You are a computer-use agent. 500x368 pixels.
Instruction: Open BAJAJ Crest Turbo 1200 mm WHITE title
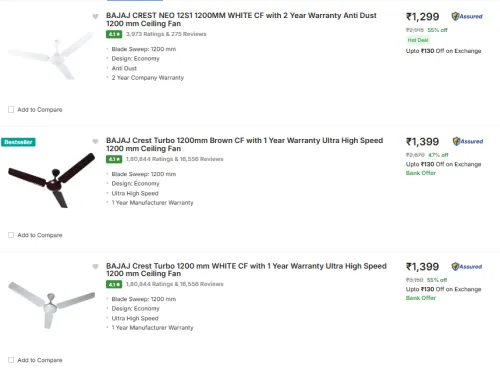click(246, 270)
